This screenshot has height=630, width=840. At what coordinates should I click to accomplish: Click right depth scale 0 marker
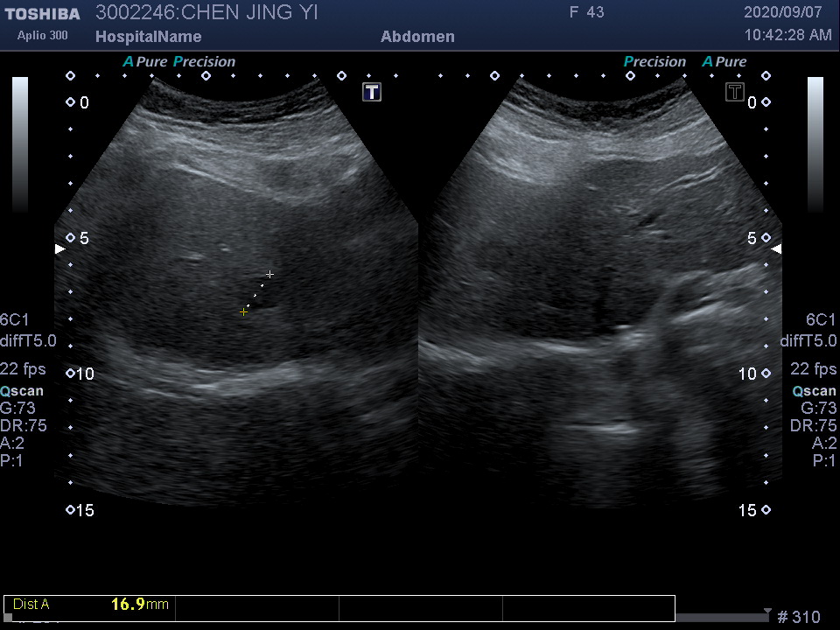pyautogui.click(x=759, y=102)
